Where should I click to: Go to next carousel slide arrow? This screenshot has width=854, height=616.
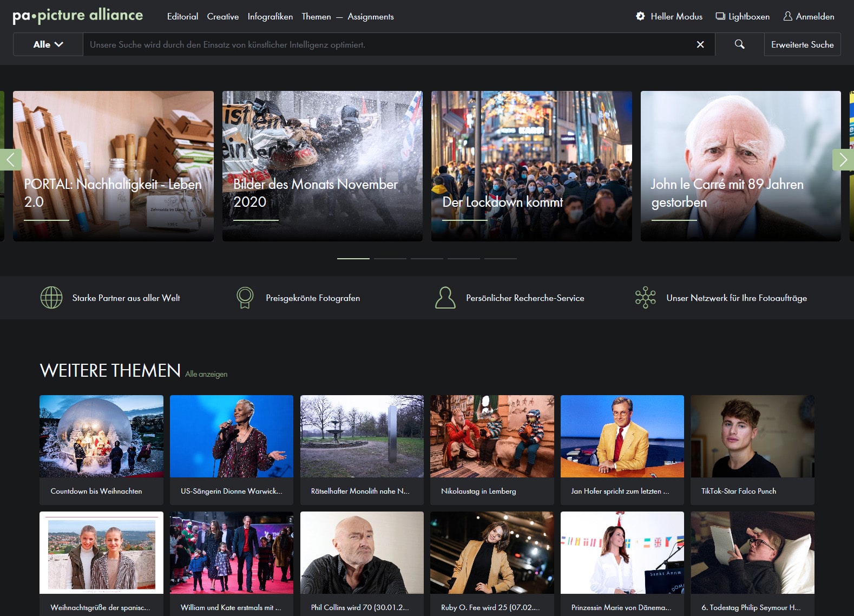click(843, 160)
